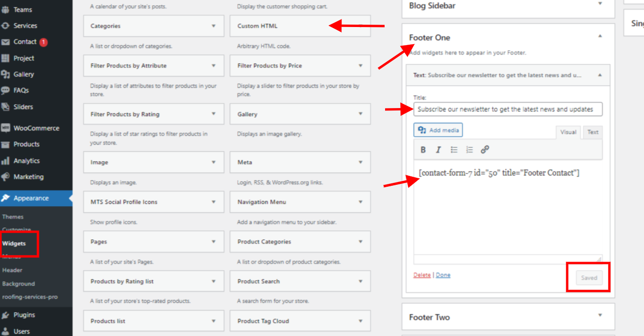Click the Done link

443,275
